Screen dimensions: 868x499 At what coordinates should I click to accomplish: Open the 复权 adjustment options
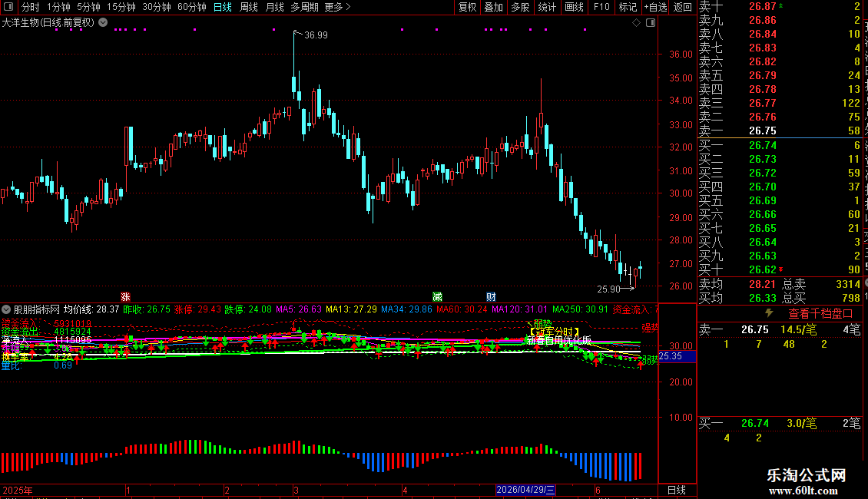pos(467,7)
